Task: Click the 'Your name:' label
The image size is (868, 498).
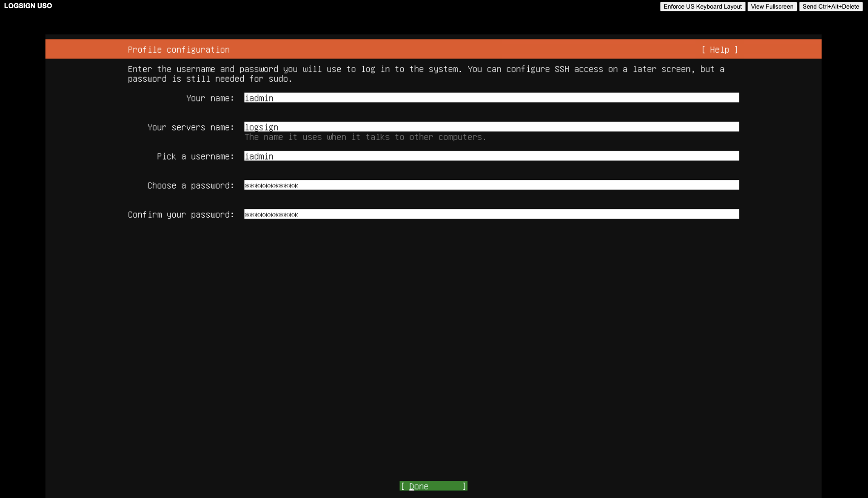Action: pos(210,98)
